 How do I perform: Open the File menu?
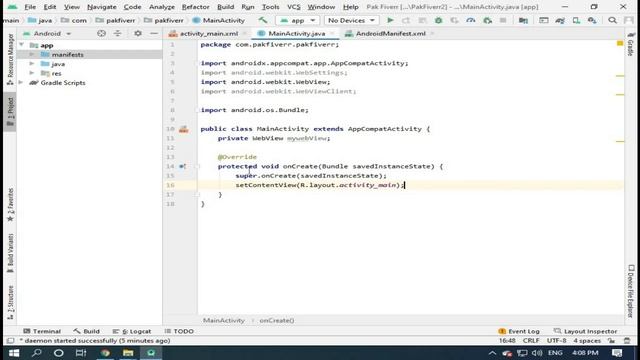(x=30, y=7)
